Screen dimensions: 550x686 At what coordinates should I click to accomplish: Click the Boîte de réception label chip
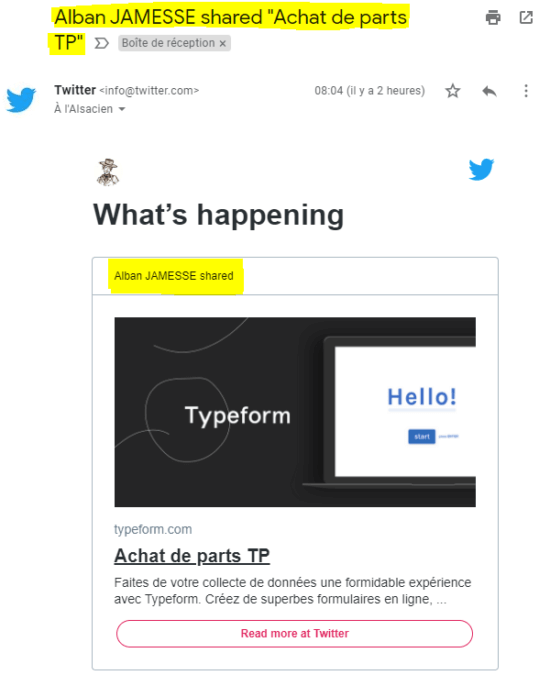[174, 43]
